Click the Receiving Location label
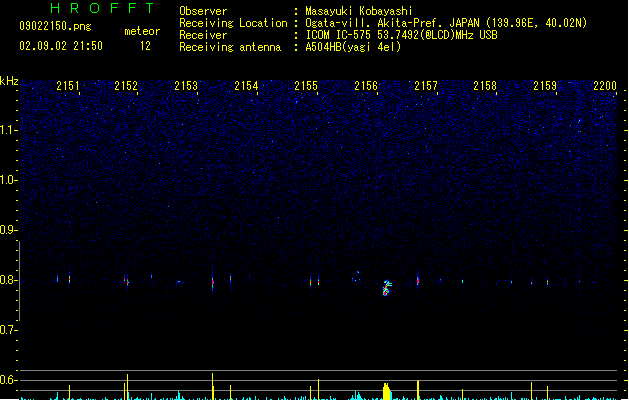The image size is (629, 400). pos(233,23)
